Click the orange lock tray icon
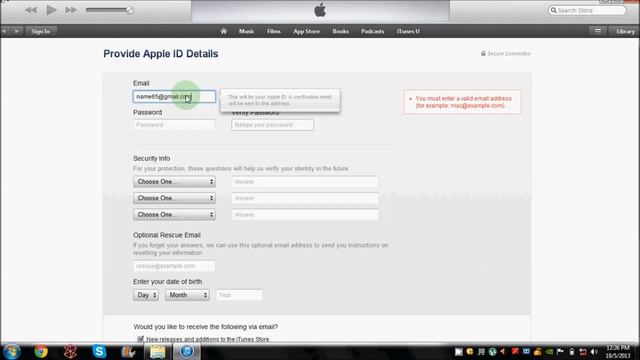The height and width of the screenshot is (360, 640). (x=538, y=351)
